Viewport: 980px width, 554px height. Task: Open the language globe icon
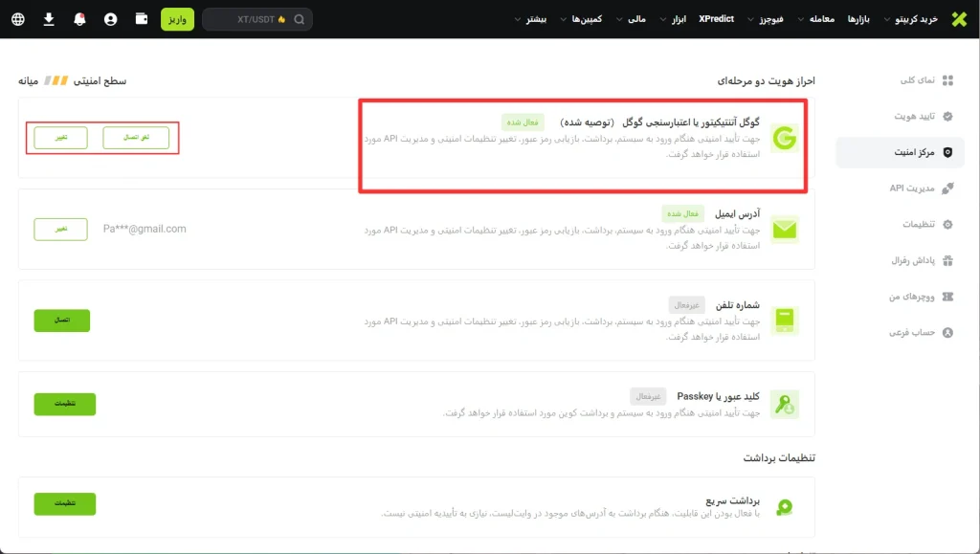(x=18, y=19)
